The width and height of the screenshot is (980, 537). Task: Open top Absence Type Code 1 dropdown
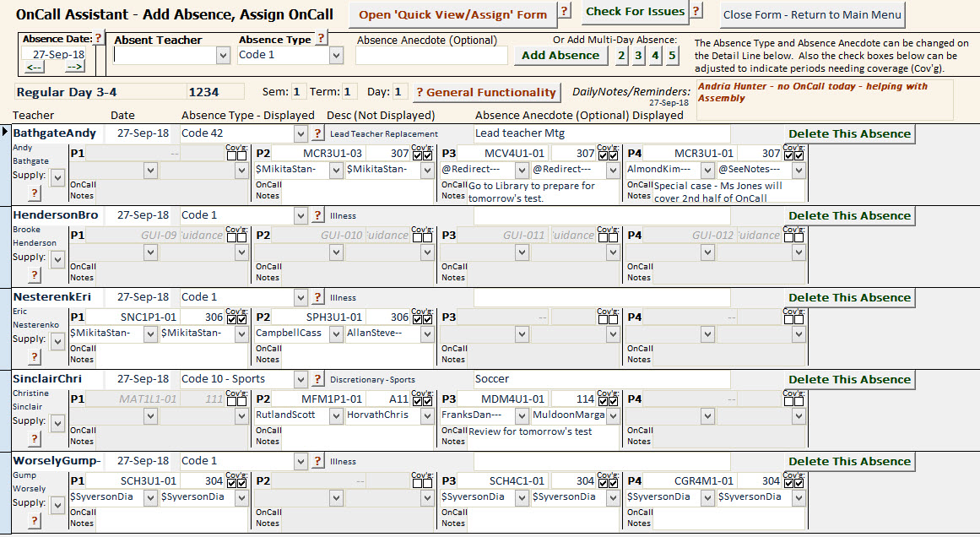click(x=336, y=56)
